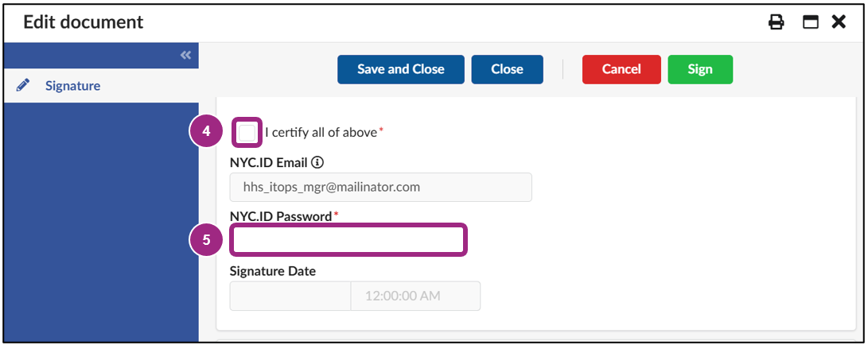Hit the red Cancel button
Image resolution: width=868 pixels, height=349 pixels.
pyautogui.click(x=621, y=69)
